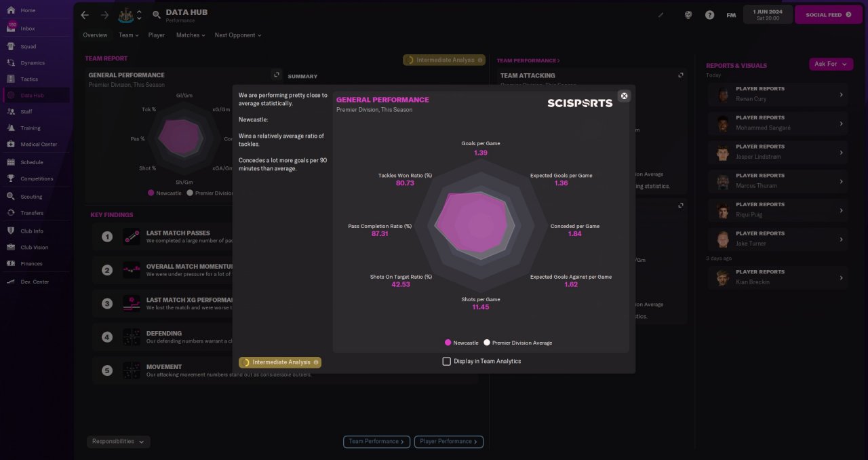Open the Squad shirt icon

coord(11,47)
